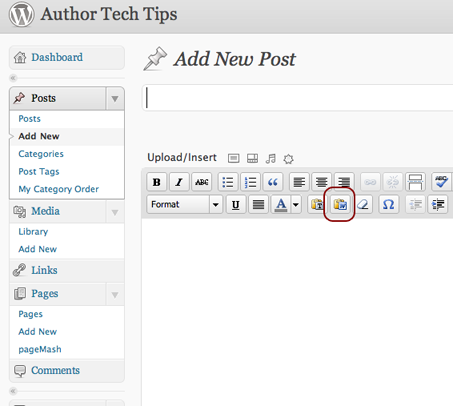The height and width of the screenshot is (406, 453).
Task: Click the insert link chain icon
Action: 370,182
